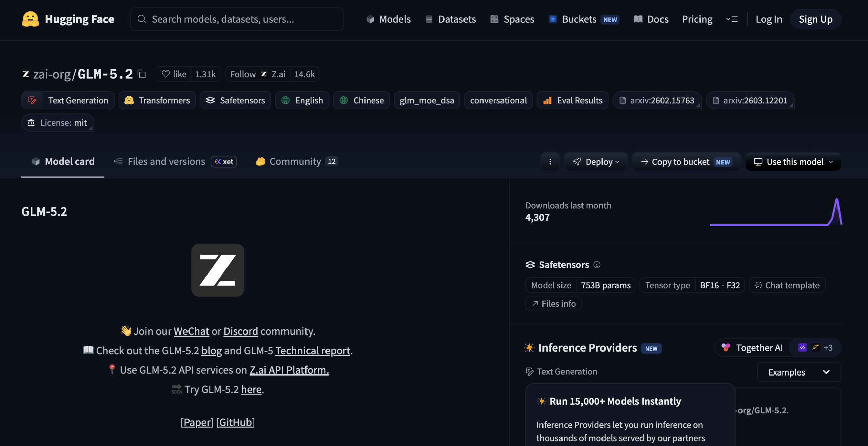Click Log In
The image size is (868, 446).
click(769, 19)
